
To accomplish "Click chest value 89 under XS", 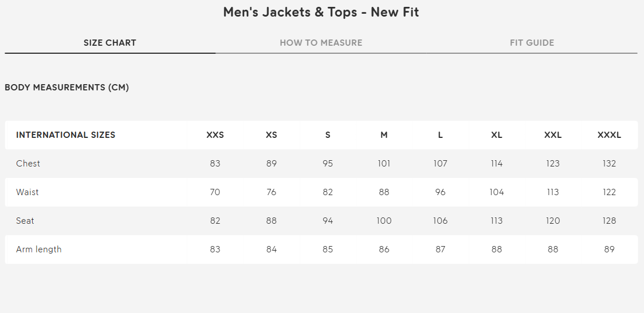I will point(272,164).
